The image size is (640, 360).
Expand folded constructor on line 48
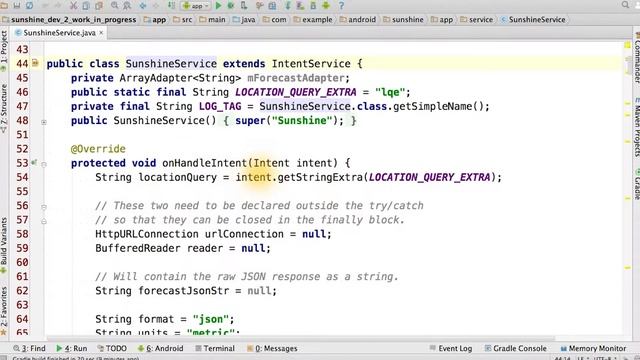pyautogui.click(x=44, y=122)
